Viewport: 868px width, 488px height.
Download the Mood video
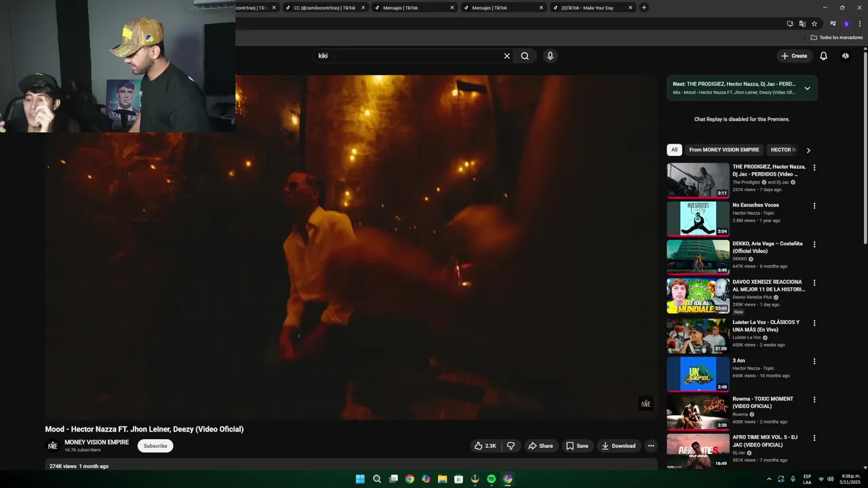(x=618, y=446)
